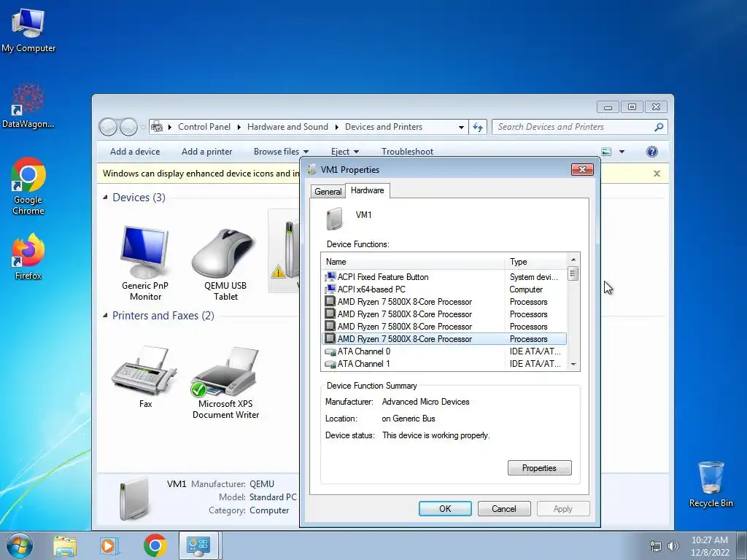Select ACPI x64-based PC row
This screenshot has height=560, width=747.
point(444,289)
